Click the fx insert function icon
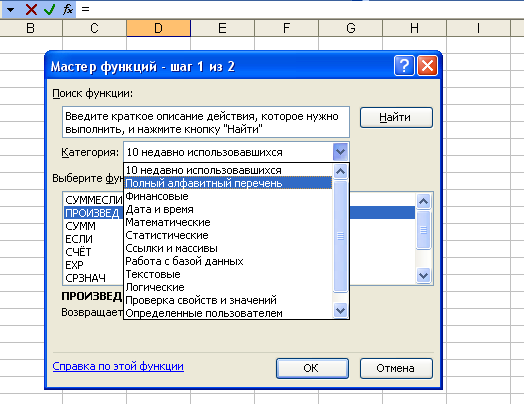 click(x=68, y=9)
